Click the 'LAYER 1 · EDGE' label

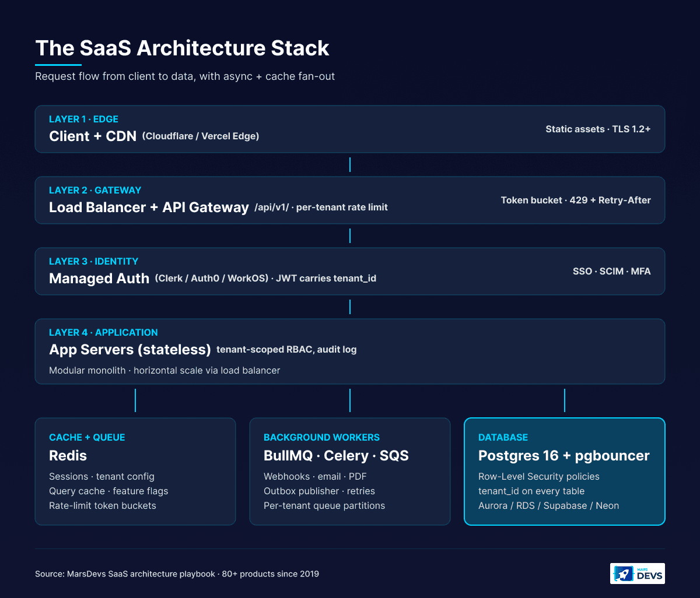coord(83,119)
